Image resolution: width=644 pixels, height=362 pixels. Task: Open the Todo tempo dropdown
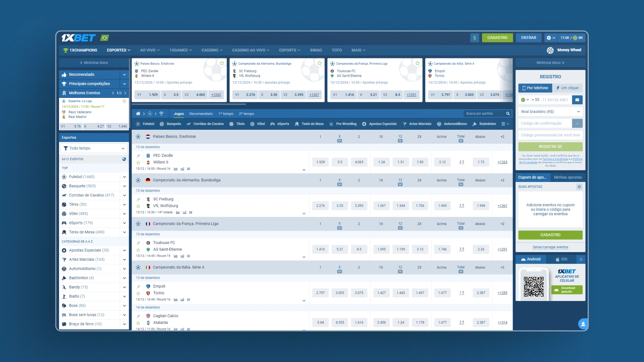pyautogui.click(x=94, y=148)
